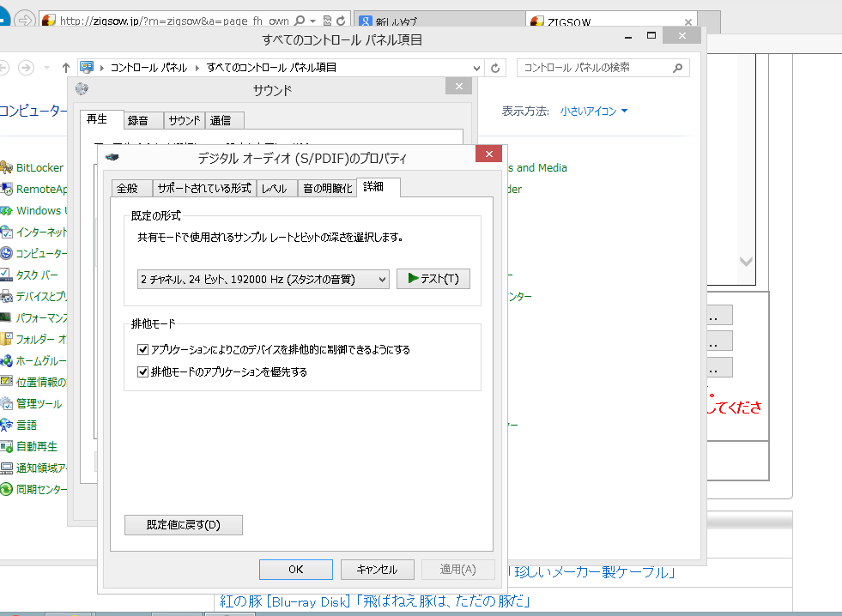Open the RemoteApp control panel icon
Image resolution: width=842 pixels, height=616 pixels.
point(8,190)
